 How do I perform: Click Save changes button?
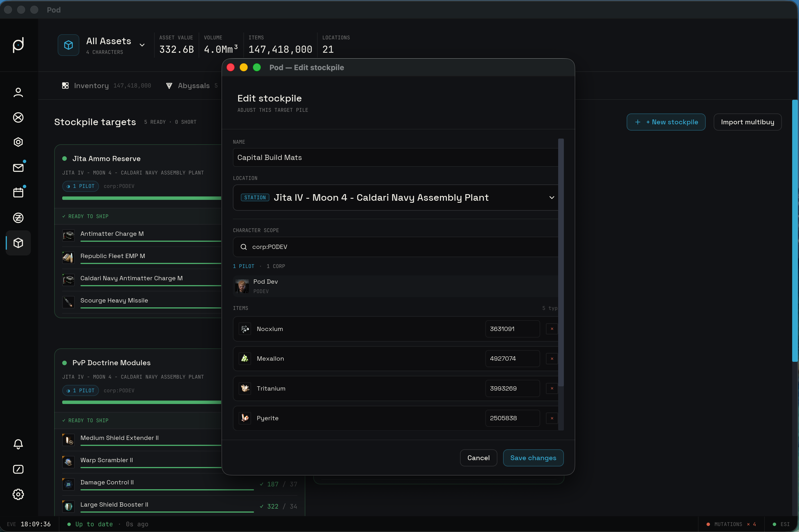pyautogui.click(x=533, y=458)
